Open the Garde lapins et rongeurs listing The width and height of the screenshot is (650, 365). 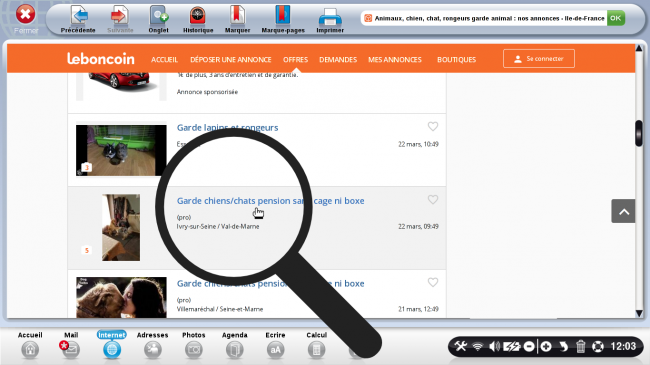pyautogui.click(x=227, y=128)
